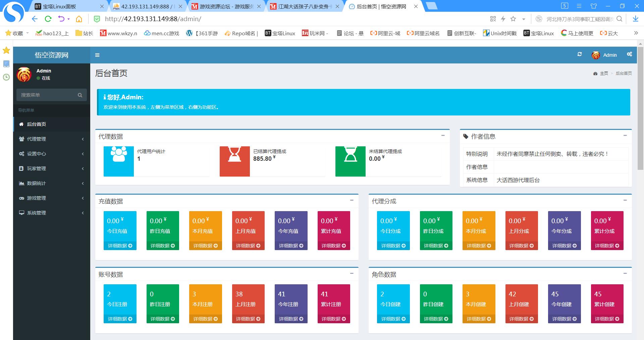Click the 搜索菜单 search field
The width and height of the screenshot is (644, 340).
coord(47,95)
